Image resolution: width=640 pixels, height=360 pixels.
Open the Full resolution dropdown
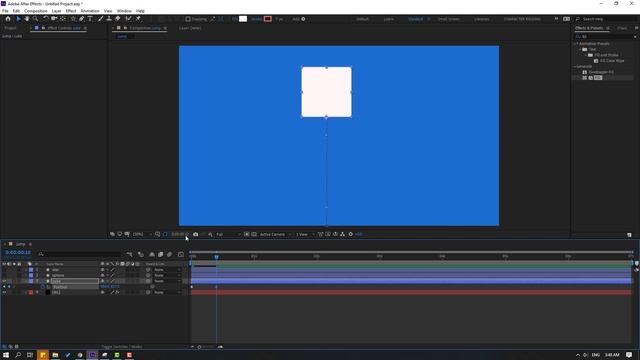[228, 234]
